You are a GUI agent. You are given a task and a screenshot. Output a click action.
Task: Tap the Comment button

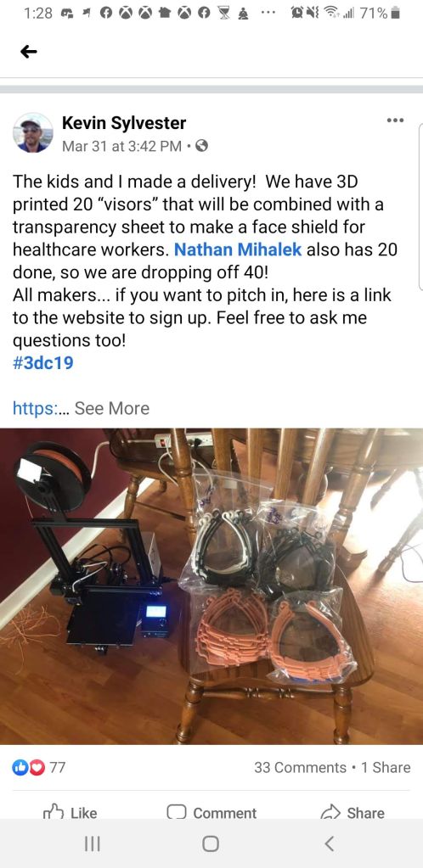(x=211, y=813)
